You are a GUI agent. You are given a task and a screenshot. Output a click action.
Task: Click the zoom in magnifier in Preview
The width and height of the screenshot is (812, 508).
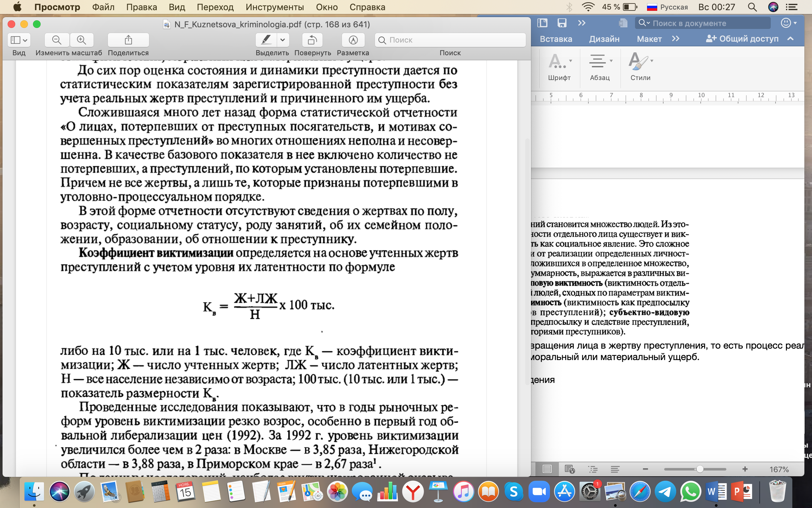[x=82, y=40]
